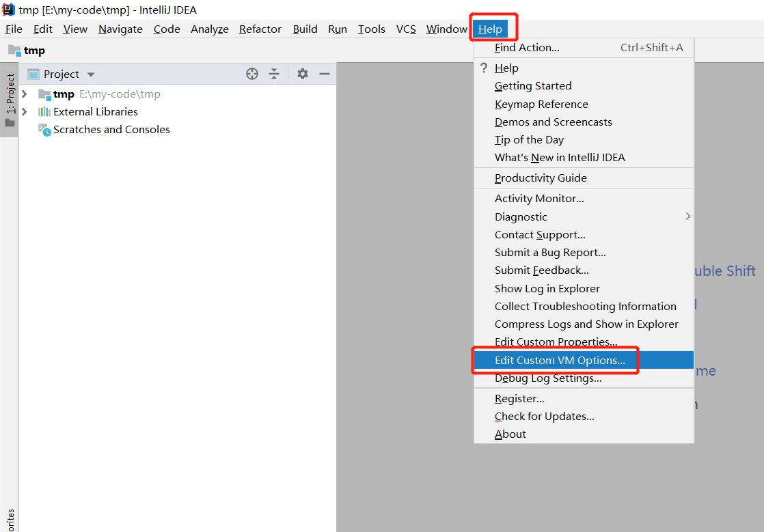Open the About dialog entry
The width and height of the screenshot is (764, 532).
coord(584,434)
